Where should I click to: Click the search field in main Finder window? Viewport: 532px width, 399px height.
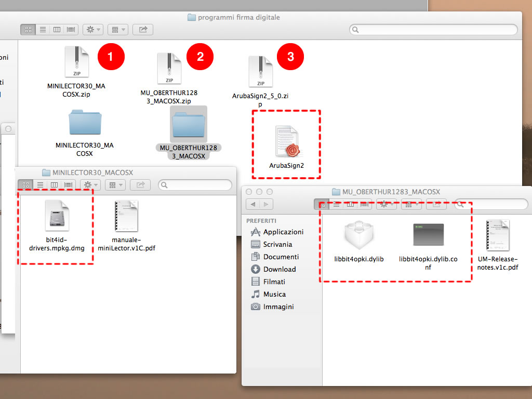tap(433, 30)
